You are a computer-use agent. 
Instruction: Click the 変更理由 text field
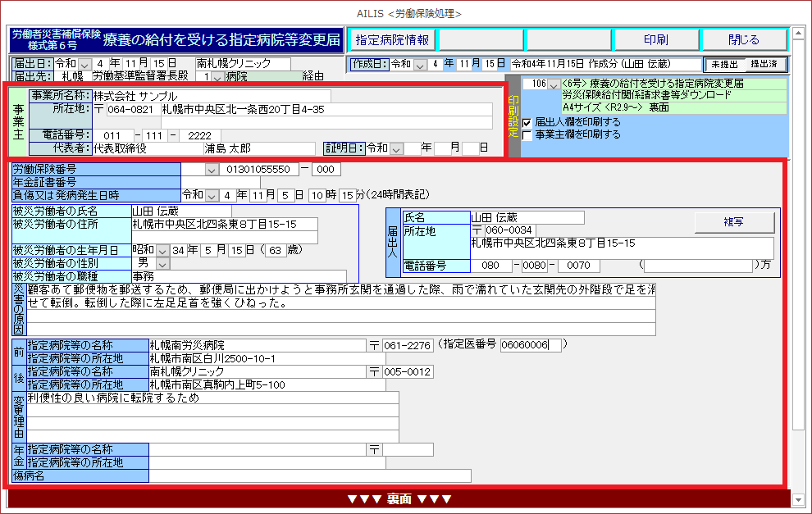tap(212, 398)
